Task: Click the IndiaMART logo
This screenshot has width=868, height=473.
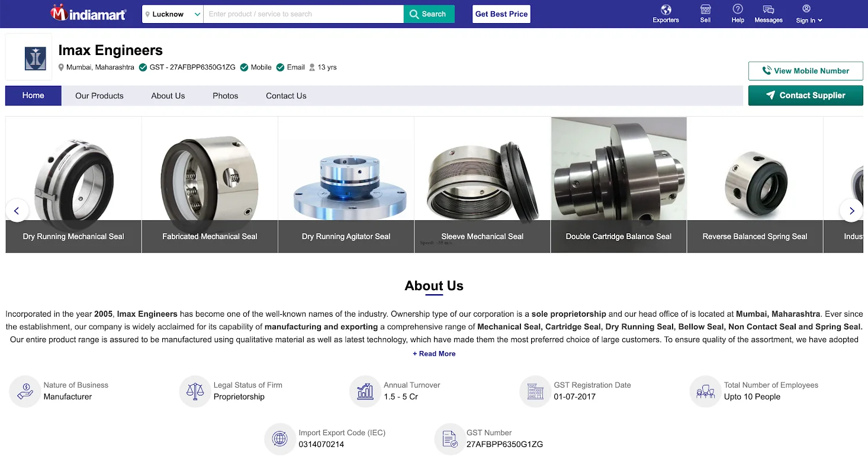Action: 88,13
